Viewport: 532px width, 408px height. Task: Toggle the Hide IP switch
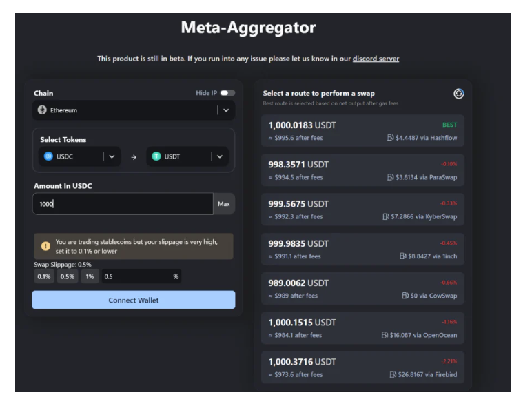(x=227, y=93)
